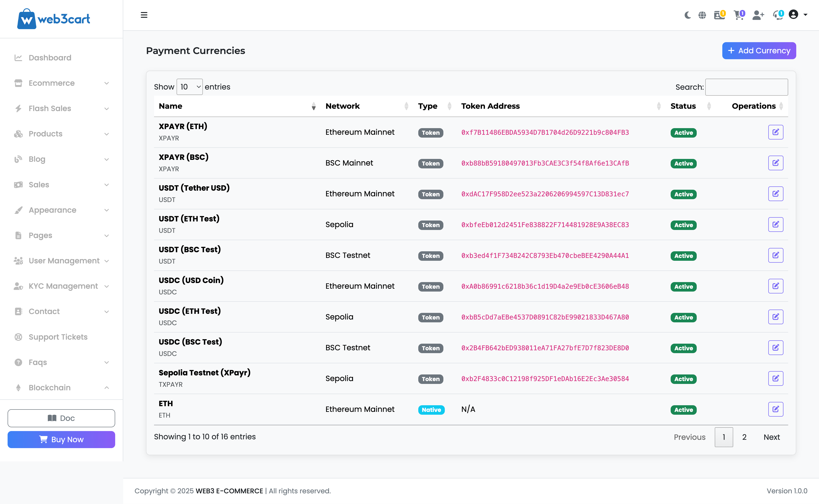
Task: Open the support headset notification icon
Action: (x=778, y=15)
